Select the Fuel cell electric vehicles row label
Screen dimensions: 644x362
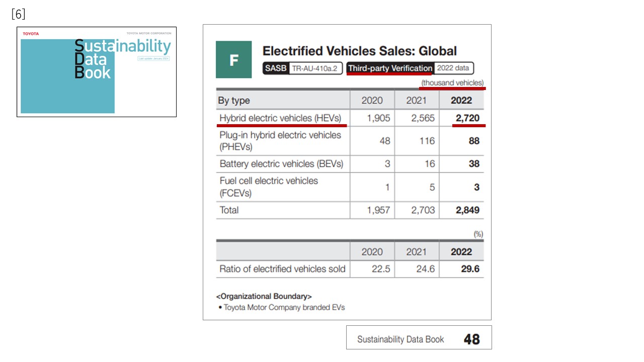point(269,187)
